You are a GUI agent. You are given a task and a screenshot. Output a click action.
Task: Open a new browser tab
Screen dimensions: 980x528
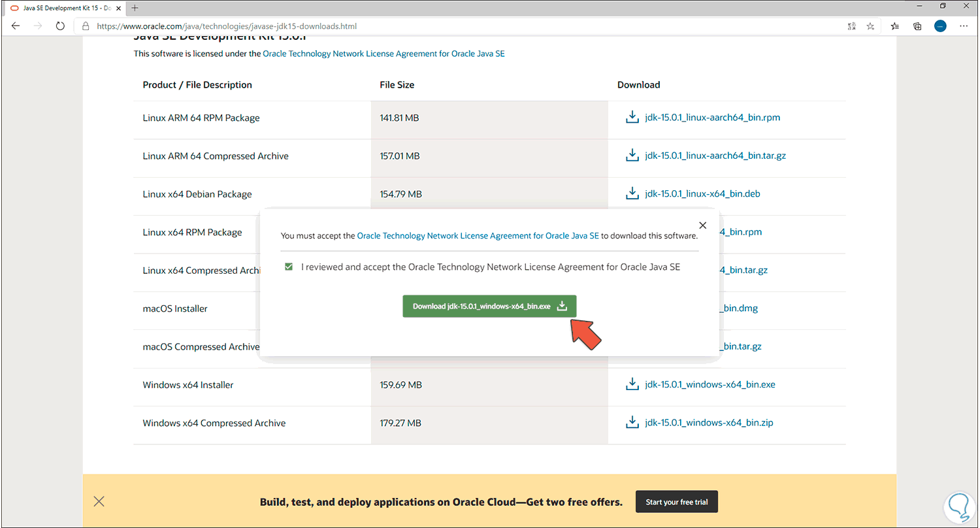tap(135, 8)
